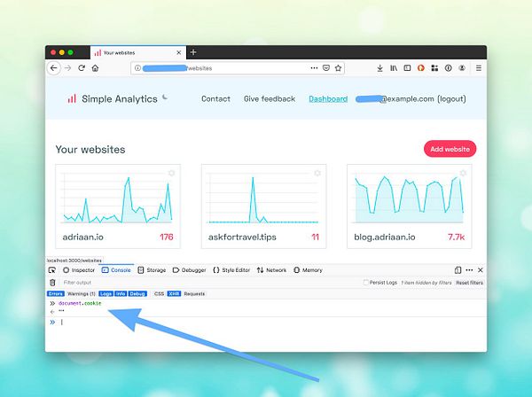Click the site info icon in address bar

(137, 68)
